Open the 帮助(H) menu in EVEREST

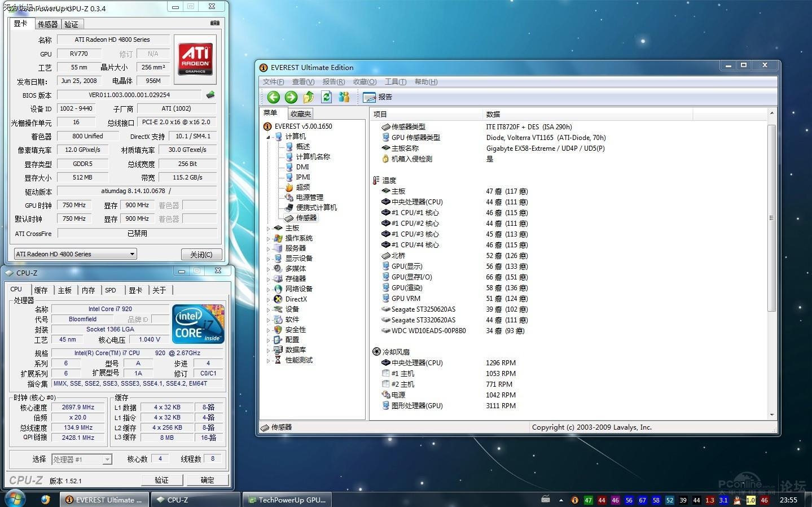426,82
